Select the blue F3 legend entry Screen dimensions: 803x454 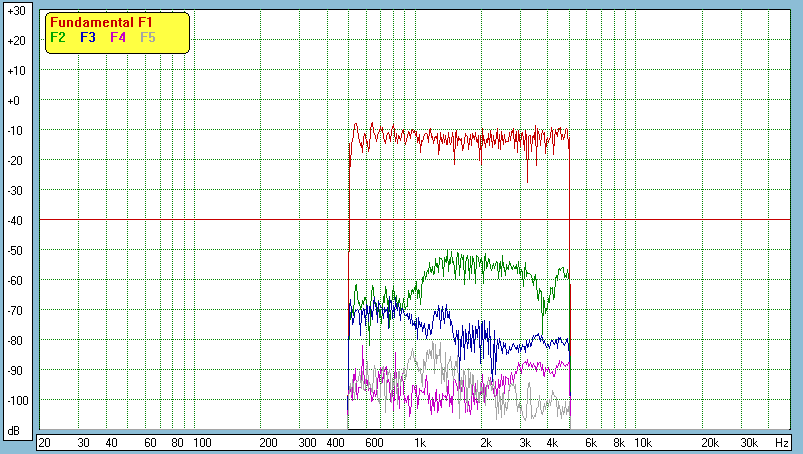click(x=88, y=37)
